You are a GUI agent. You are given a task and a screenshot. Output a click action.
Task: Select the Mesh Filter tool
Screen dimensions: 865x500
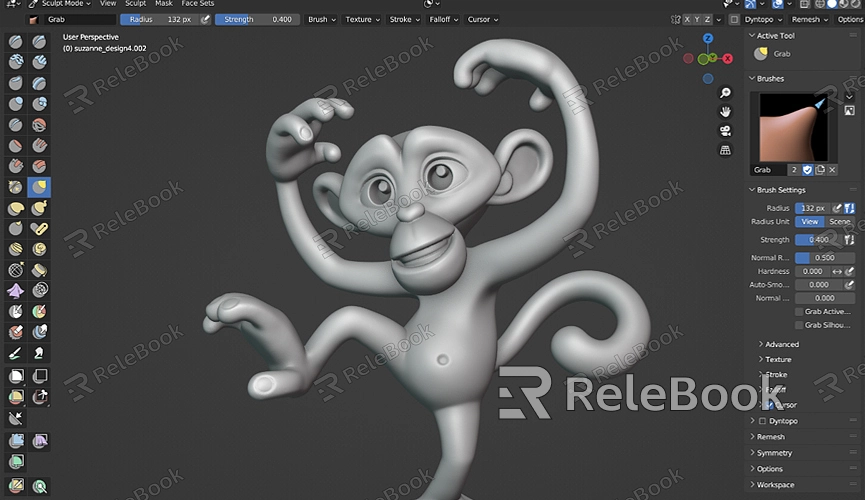point(15,440)
